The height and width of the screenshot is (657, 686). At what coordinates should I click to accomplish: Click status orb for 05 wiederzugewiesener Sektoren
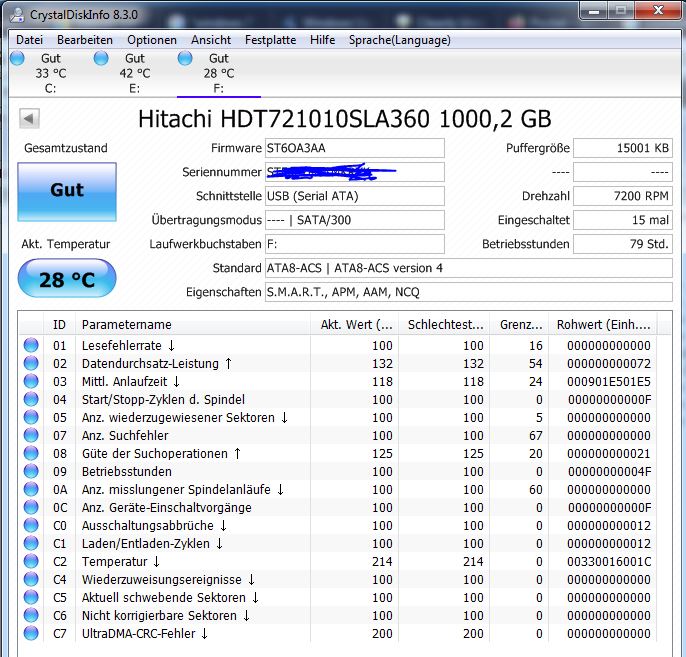click(31, 417)
